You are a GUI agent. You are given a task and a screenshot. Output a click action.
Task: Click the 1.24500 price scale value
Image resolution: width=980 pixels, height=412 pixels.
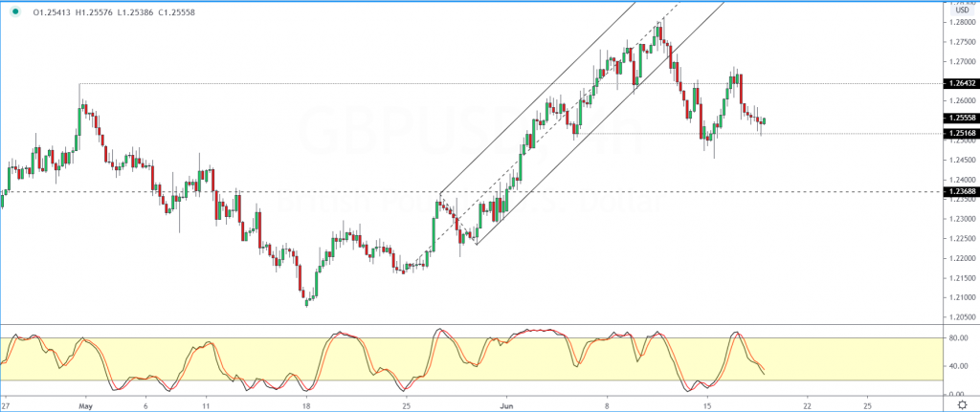(962, 160)
